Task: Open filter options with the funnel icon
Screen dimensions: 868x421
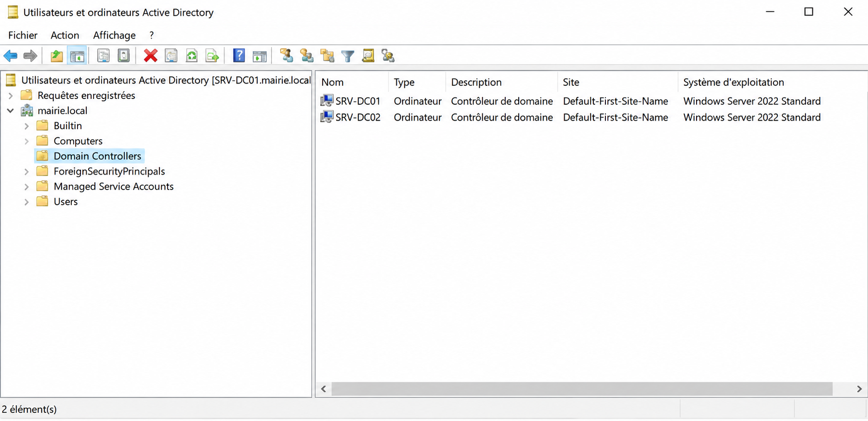Action: coord(348,56)
